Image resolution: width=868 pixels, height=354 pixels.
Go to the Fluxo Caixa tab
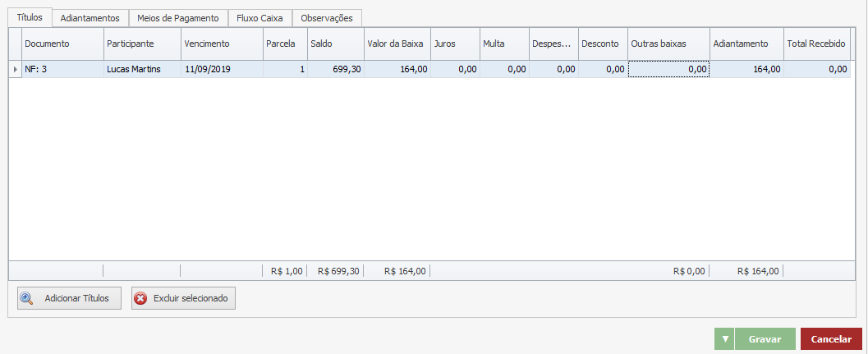coord(259,18)
